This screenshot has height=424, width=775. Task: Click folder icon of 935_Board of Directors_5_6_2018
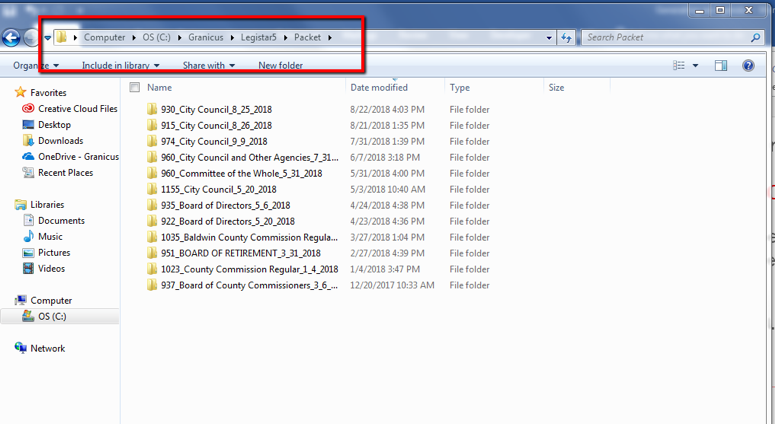click(152, 205)
